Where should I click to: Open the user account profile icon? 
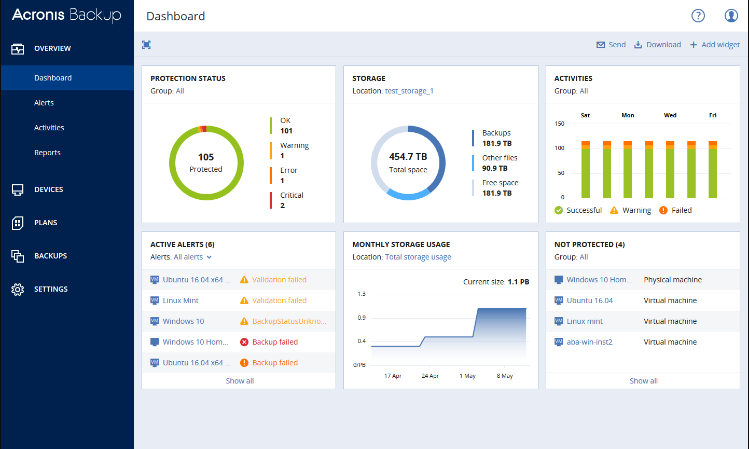pos(731,16)
